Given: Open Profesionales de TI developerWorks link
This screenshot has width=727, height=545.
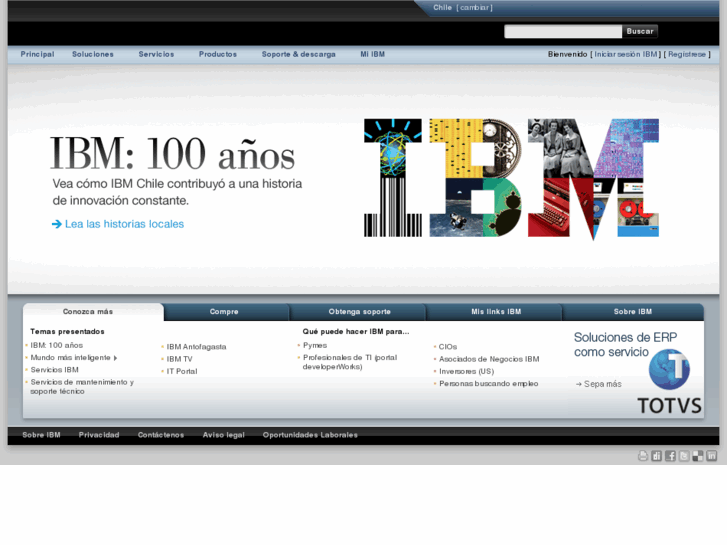Looking at the screenshot, I should pos(350,362).
